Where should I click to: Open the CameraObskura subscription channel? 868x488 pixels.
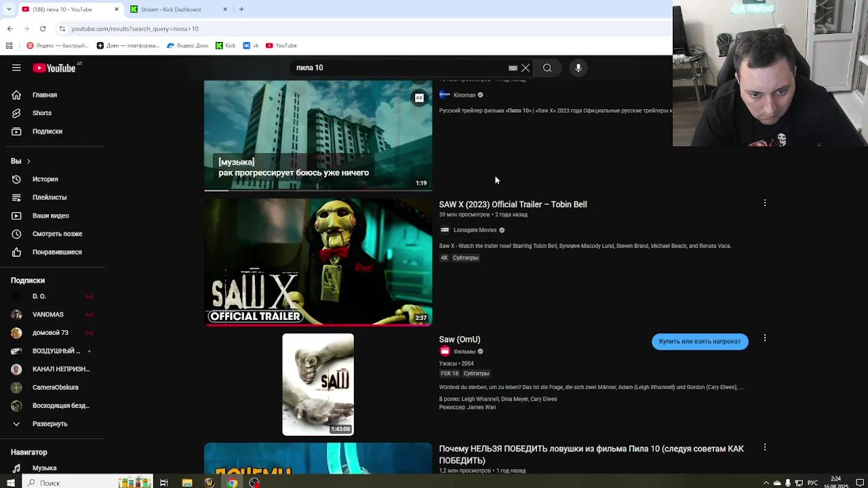[x=56, y=388]
